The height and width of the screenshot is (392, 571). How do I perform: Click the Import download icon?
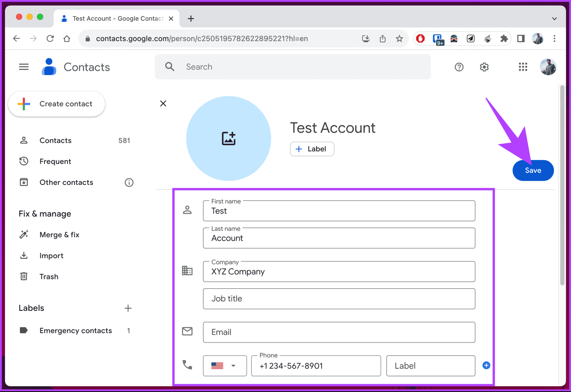(x=24, y=255)
